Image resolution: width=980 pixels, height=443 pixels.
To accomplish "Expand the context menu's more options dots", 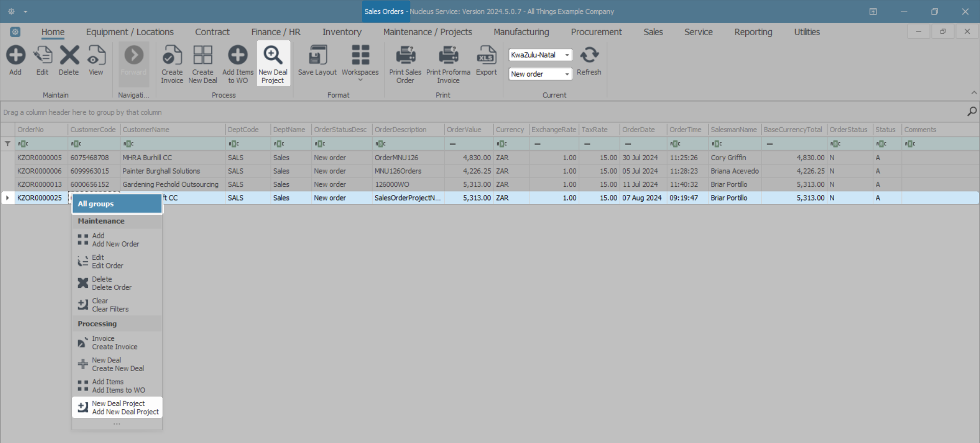I will pos(117,424).
